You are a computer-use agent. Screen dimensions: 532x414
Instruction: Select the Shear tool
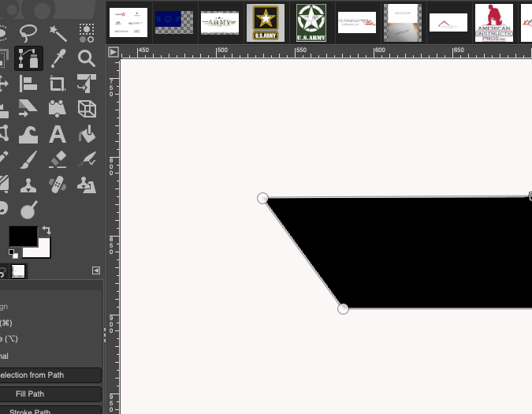(28, 109)
